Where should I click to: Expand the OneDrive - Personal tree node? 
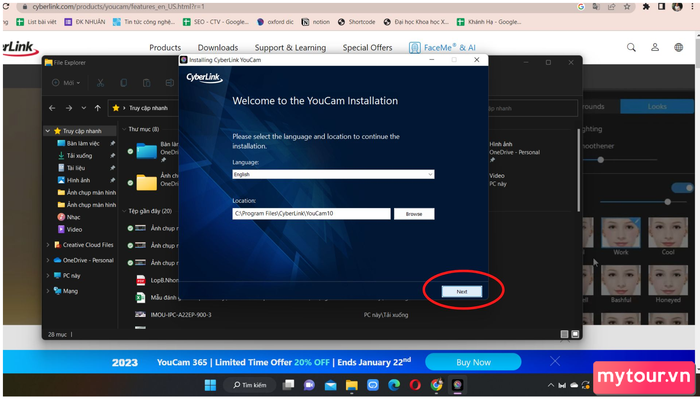click(48, 260)
